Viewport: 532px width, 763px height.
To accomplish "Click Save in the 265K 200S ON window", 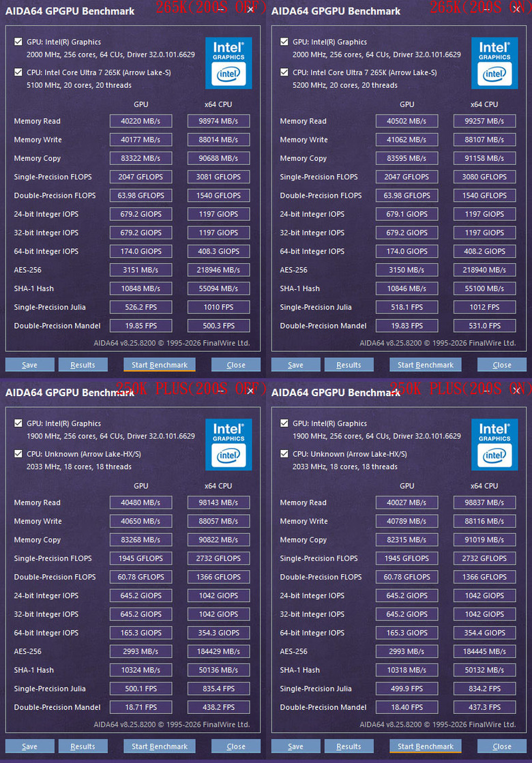I will click(295, 365).
